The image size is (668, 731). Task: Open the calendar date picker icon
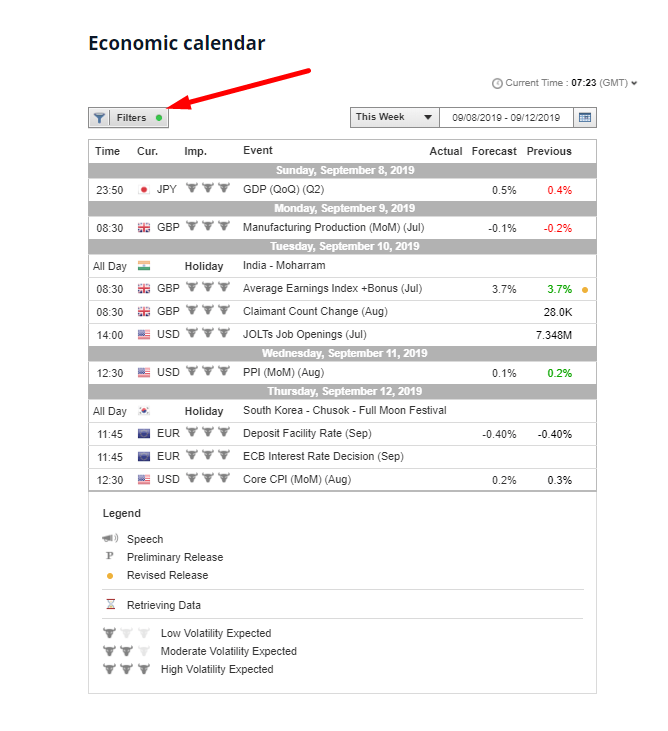pos(585,117)
